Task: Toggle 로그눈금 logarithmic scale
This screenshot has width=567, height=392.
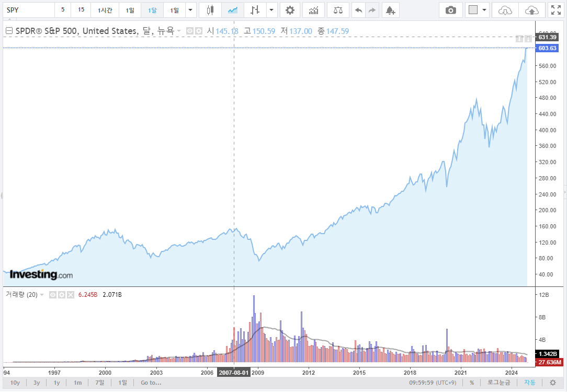Action: pyautogui.click(x=498, y=383)
